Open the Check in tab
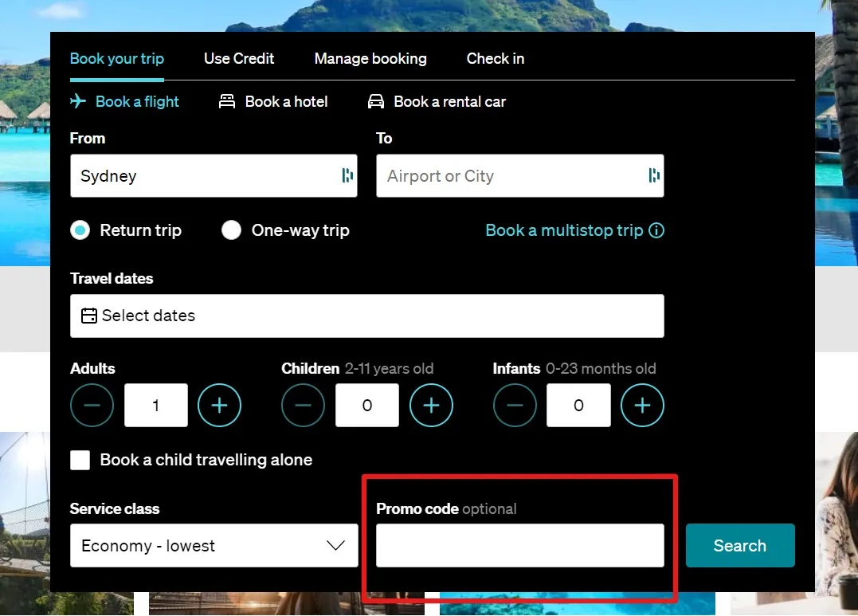 [x=495, y=59]
